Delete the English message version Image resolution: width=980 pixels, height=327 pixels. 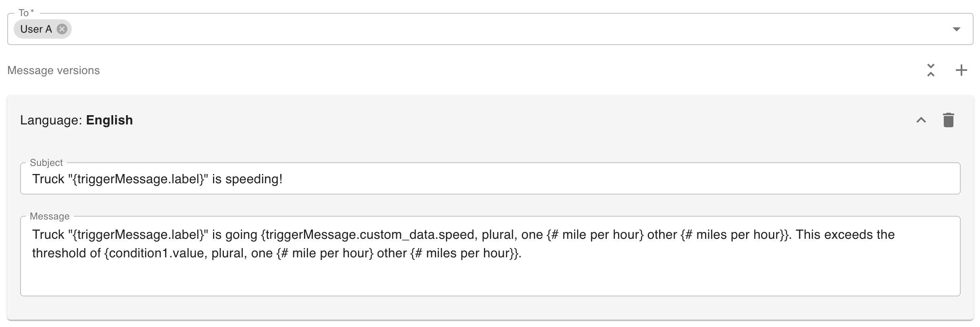click(948, 120)
